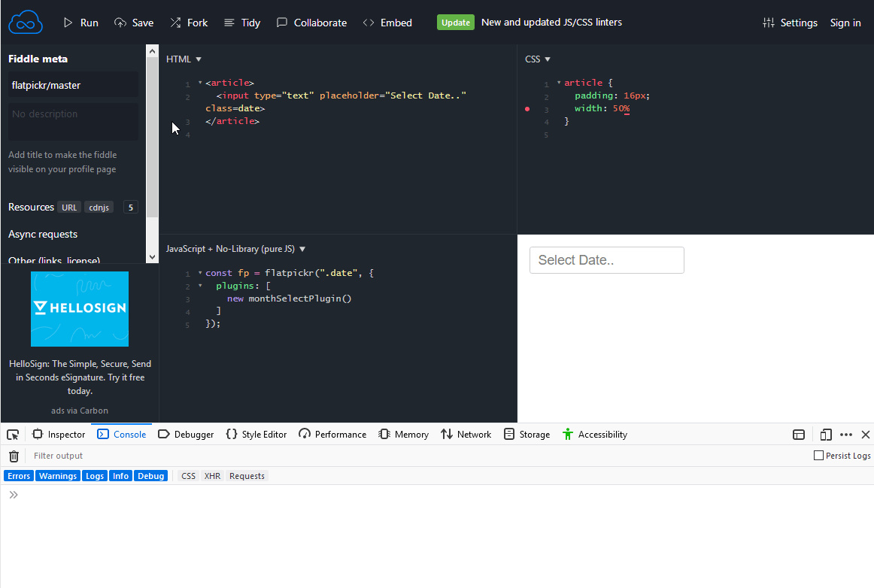This screenshot has width=874, height=588.
Task: Open the Embed options
Action: tap(387, 23)
